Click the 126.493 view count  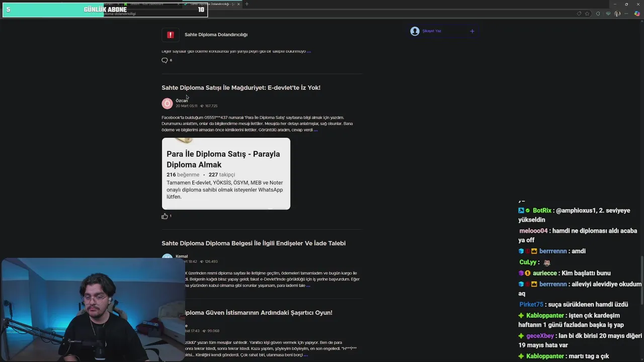[211, 261]
